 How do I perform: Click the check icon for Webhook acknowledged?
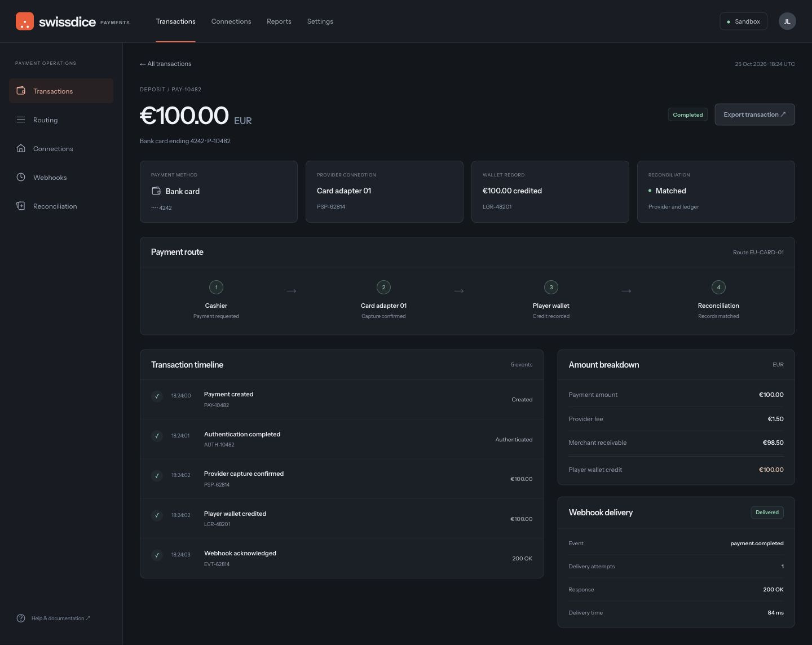[157, 555]
